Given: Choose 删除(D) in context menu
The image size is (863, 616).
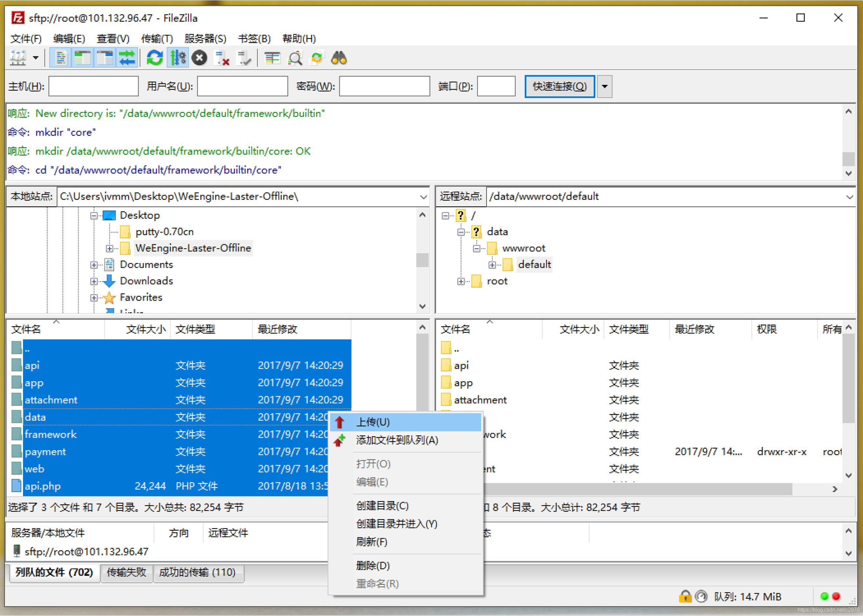Looking at the screenshot, I should pos(406,565).
